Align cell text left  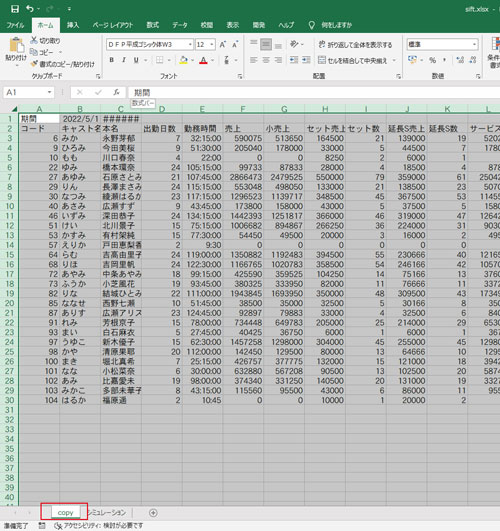click(x=254, y=60)
